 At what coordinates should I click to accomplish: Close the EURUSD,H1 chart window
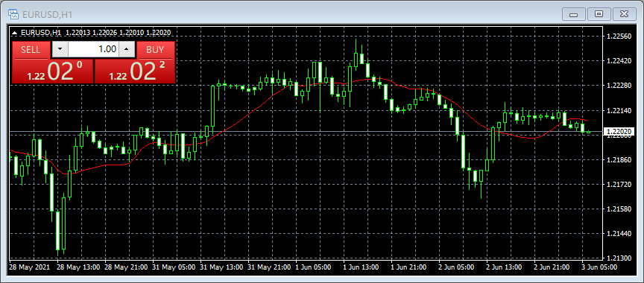point(625,14)
